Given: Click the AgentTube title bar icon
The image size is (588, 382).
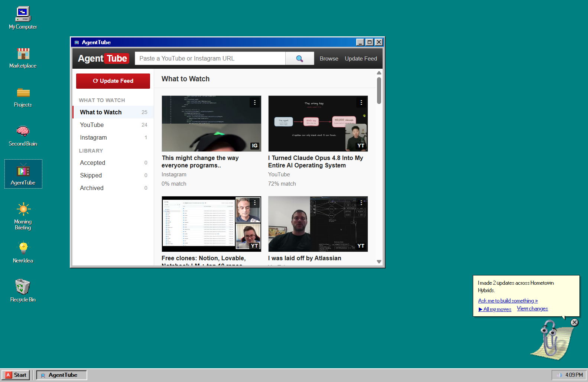Looking at the screenshot, I should pyautogui.click(x=77, y=42).
